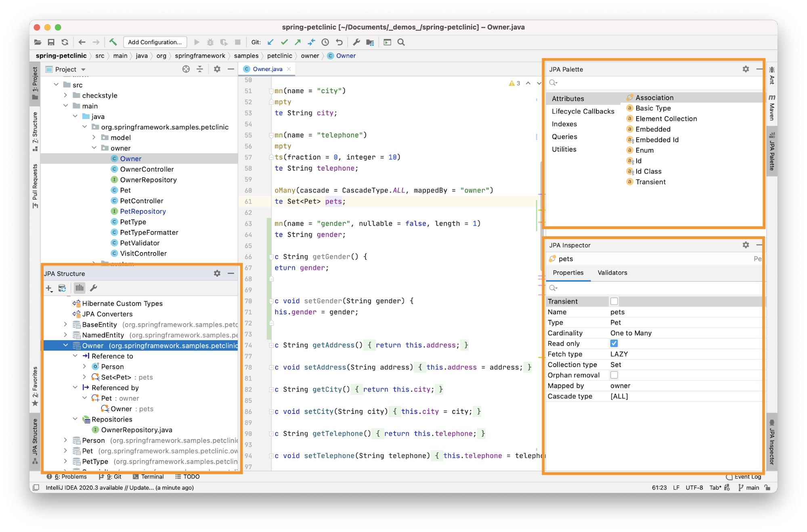
Task: Click IntelliJ IDEA update notification in status bar
Action: click(x=119, y=488)
